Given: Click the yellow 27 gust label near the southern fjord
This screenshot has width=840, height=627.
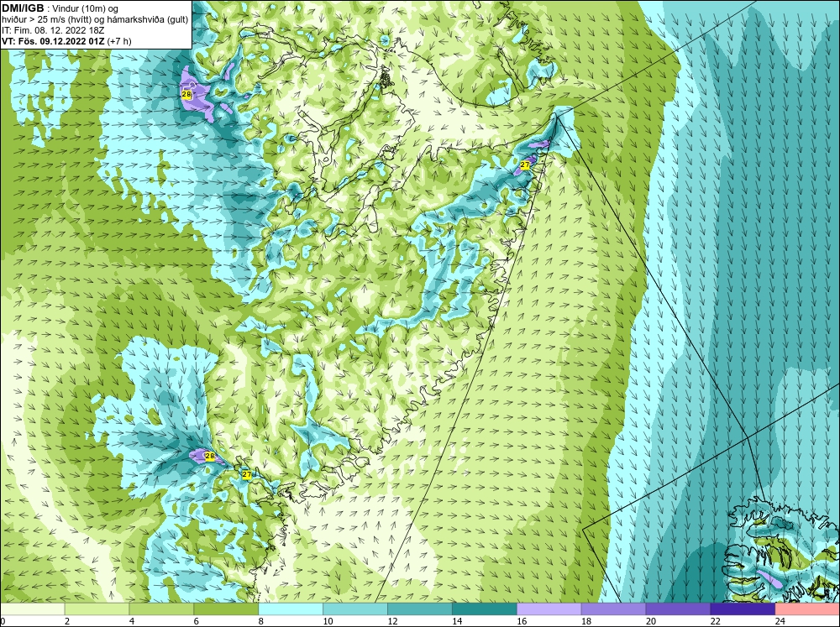Looking at the screenshot, I should [x=246, y=474].
